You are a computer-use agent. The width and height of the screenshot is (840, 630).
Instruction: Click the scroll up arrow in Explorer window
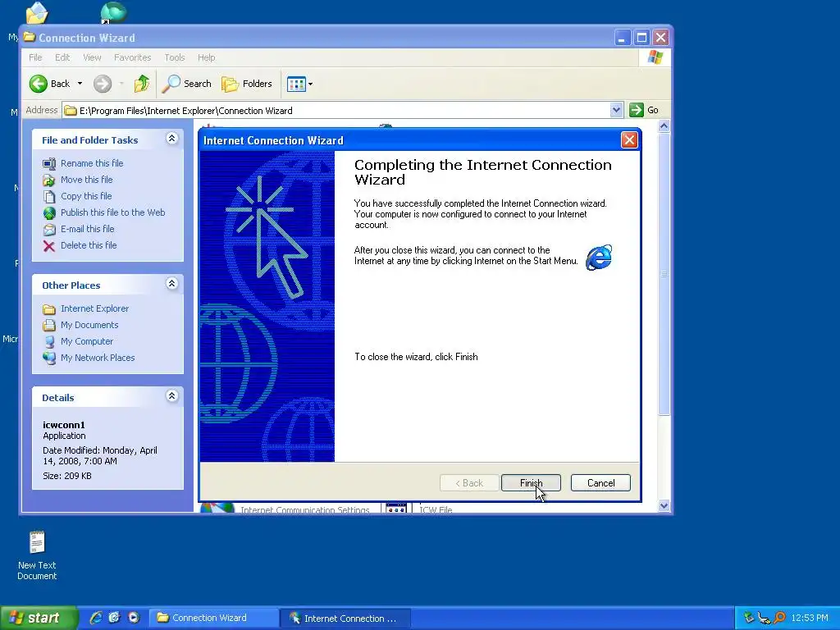pos(664,126)
